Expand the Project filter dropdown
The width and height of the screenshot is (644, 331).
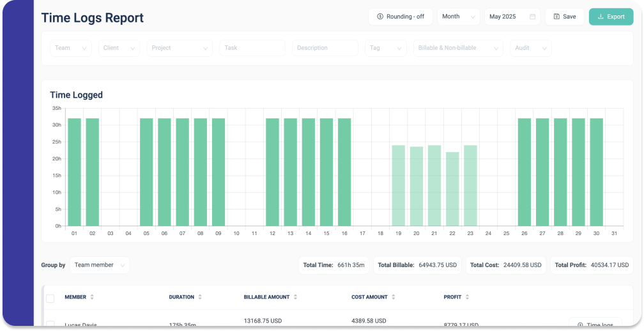pyautogui.click(x=180, y=48)
